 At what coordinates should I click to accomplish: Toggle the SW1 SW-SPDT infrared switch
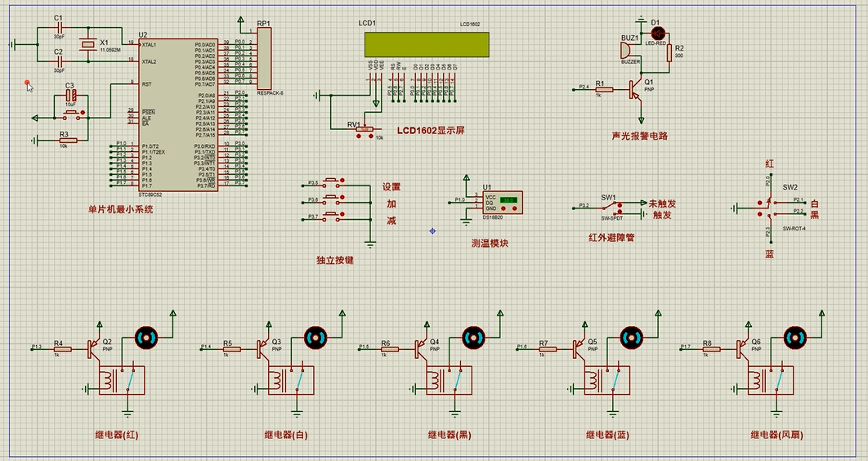coord(612,208)
